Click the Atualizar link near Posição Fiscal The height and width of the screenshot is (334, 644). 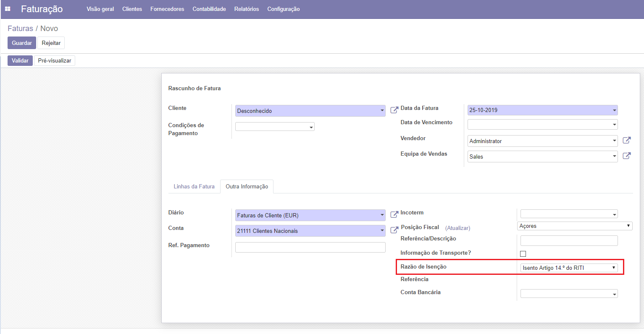[x=457, y=228]
